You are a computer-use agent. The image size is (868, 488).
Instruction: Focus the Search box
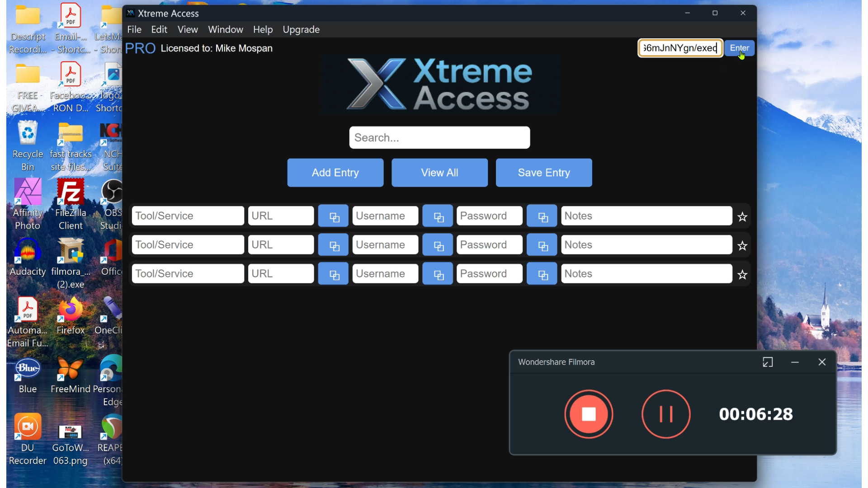[x=439, y=137]
